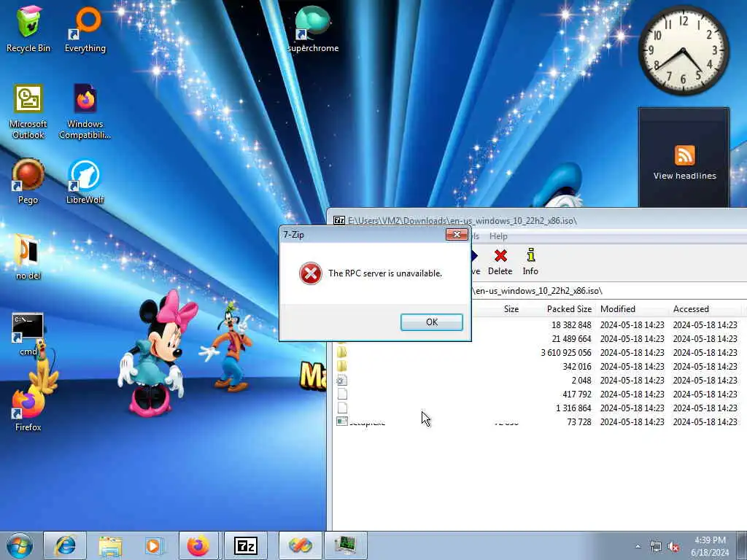747x560 pixels.
Task: Click the packed size value 21 489 664
Action: (x=571, y=338)
